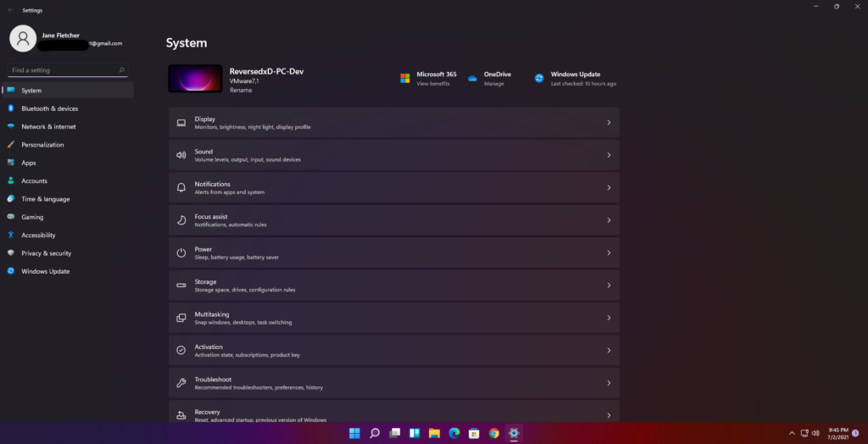The image size is (868, 444).
Task: Click the Focus assist moon icon
Action: point(181,220)
